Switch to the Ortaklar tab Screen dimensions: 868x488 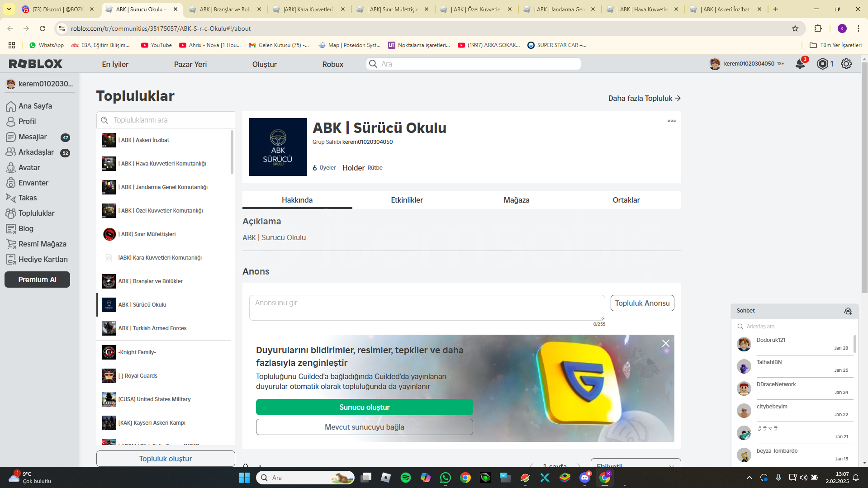(626, 200)
